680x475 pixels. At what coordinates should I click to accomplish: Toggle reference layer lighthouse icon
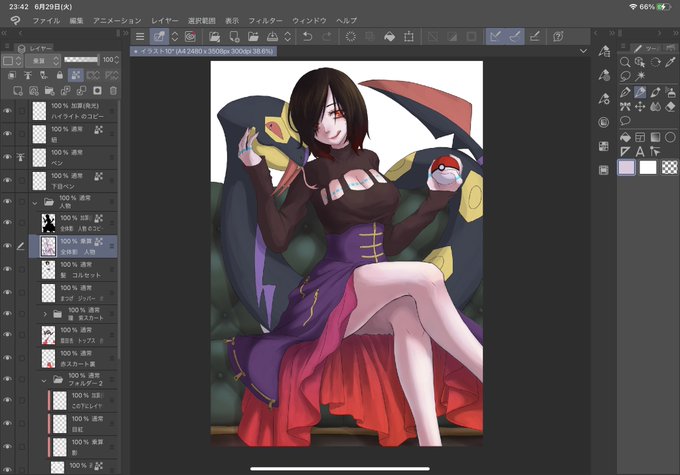(28, 75)
